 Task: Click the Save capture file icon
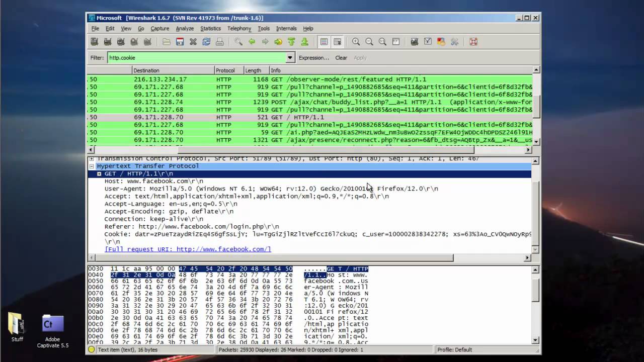[x=180, y=42]
